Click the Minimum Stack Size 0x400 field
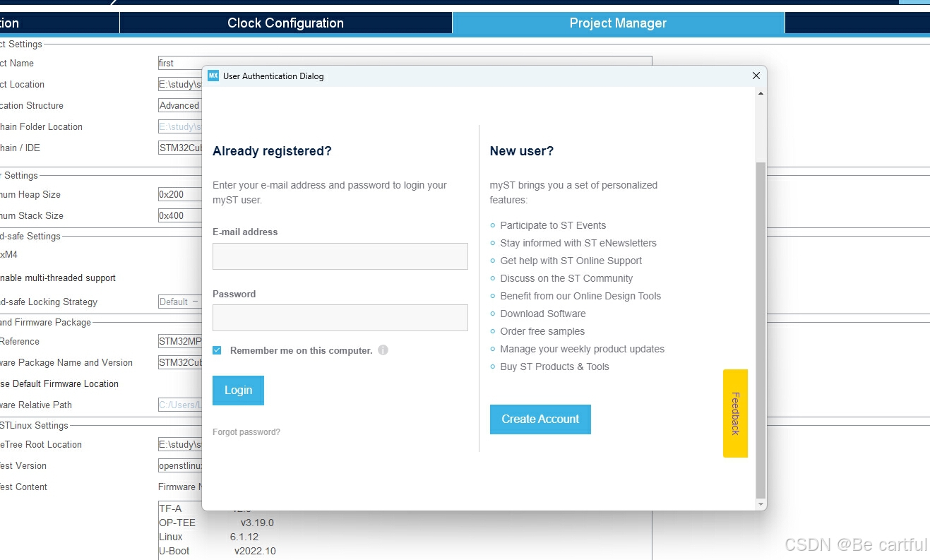Image resolution: width=930 pixels, height=560 pixels. coord(180,215)
